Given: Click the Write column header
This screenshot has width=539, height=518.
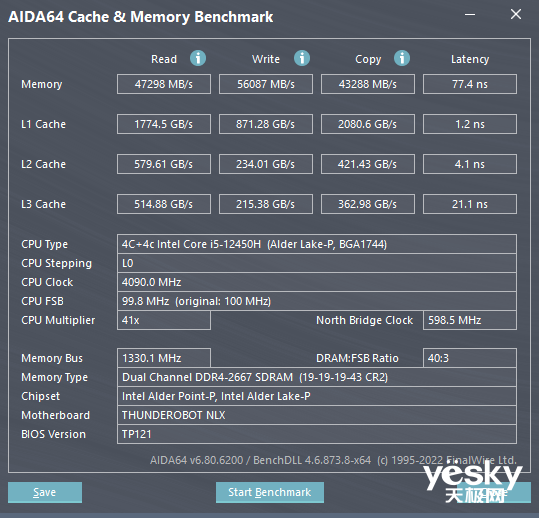Looking at the screenshot, I should pyautogui.click(x=266, y=59).
